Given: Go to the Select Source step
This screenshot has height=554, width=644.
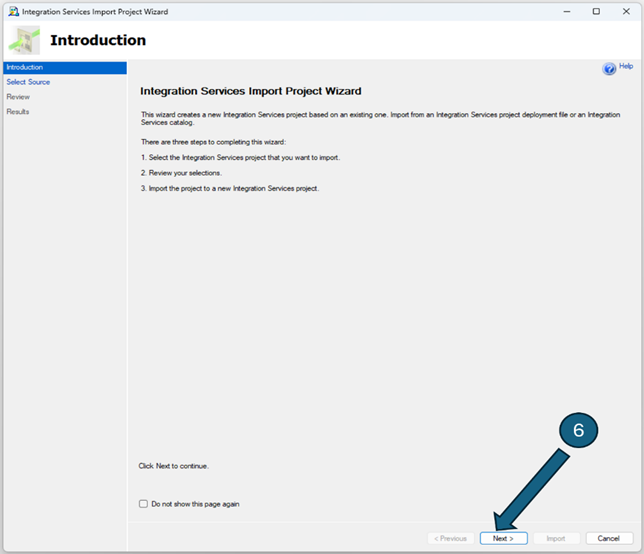Looking at the screenshot, I should [28, 82].
